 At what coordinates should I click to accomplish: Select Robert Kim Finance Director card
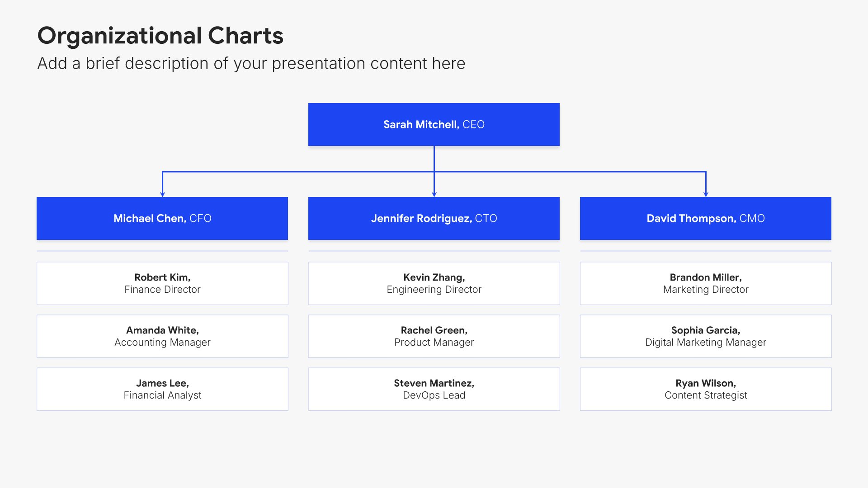[x=162, y=283]
